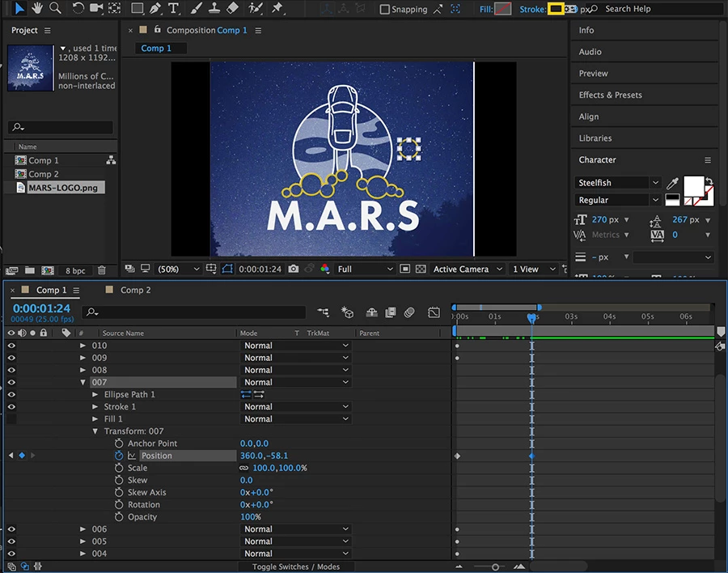Select the Selection arrow tool
This screenshot has width=728, height=573.
click(x=19, y=8)
